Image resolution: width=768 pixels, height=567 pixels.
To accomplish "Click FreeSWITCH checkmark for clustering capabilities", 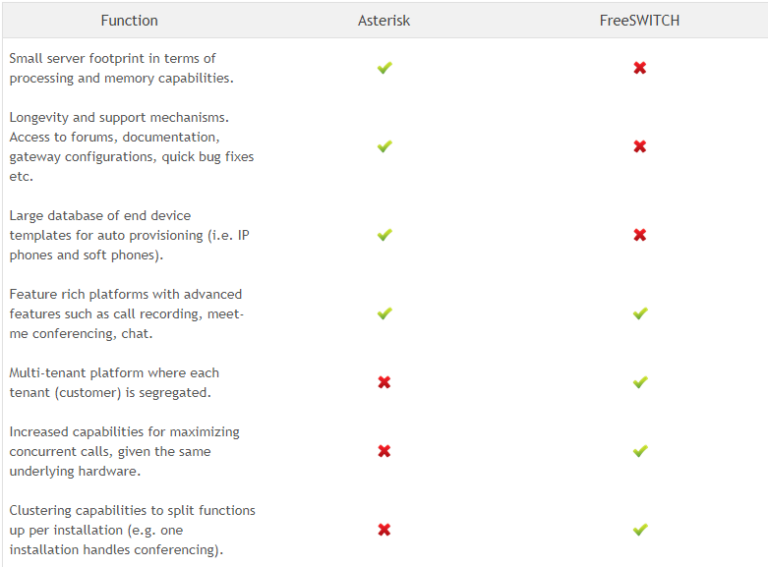I will pos(640,529).
